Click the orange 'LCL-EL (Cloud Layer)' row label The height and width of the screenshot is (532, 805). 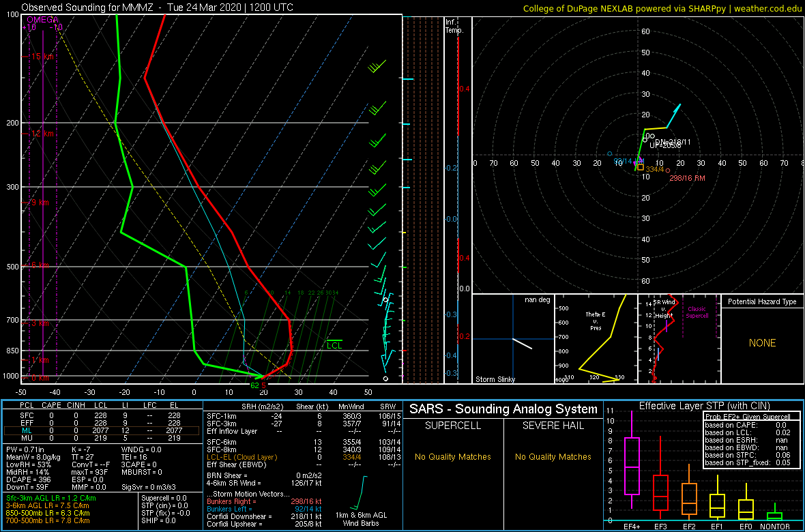point(241,456)
